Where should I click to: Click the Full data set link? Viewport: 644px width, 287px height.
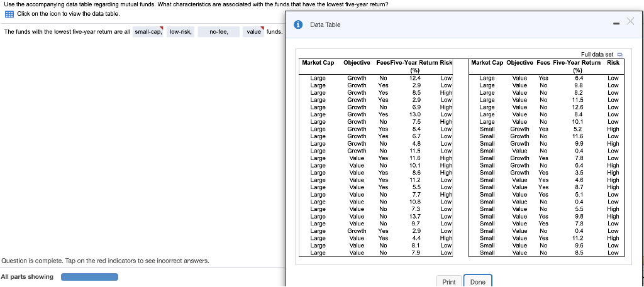click(x=597, y=55)
